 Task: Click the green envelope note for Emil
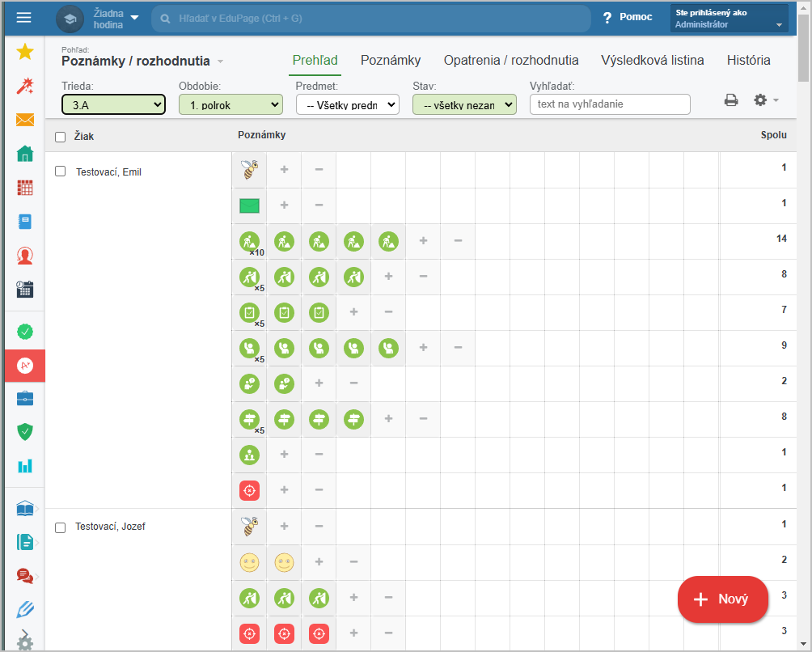click(250, 205)
